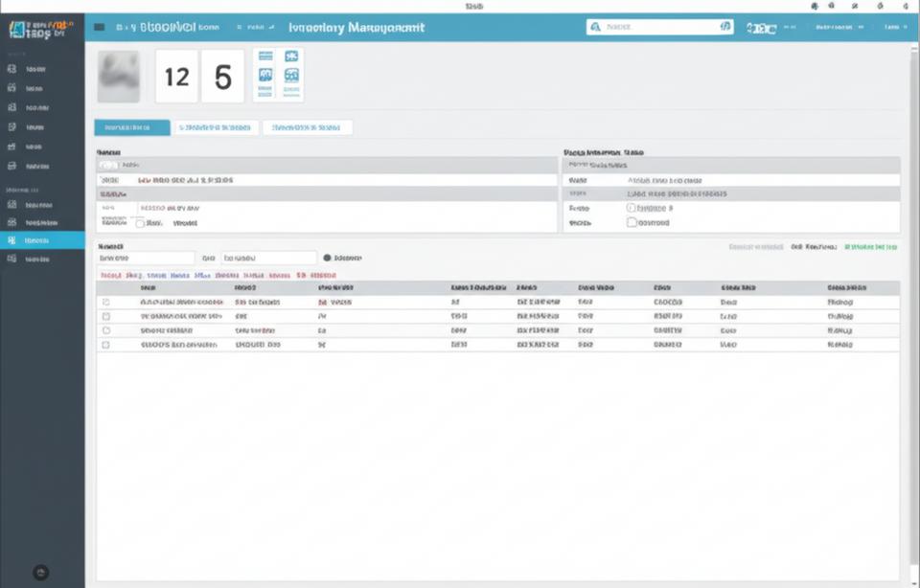Viewport: 920px width, 588px height.
Task: Select the dark radio dot beside the filter fields
Action: [328, 258]
